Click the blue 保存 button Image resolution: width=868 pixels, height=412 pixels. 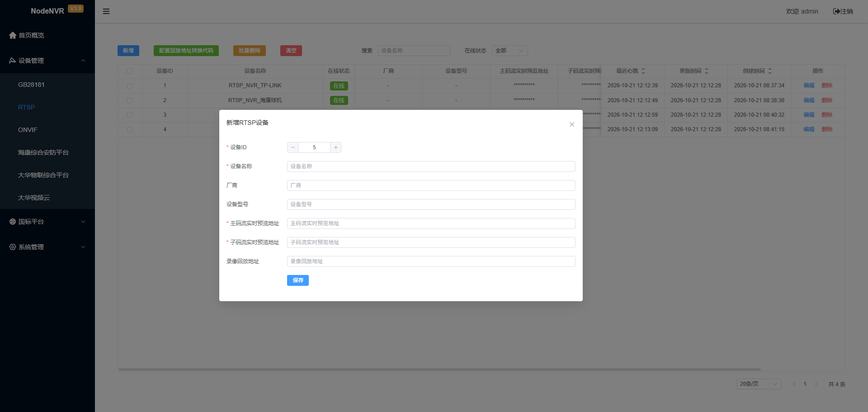point(298,280)
